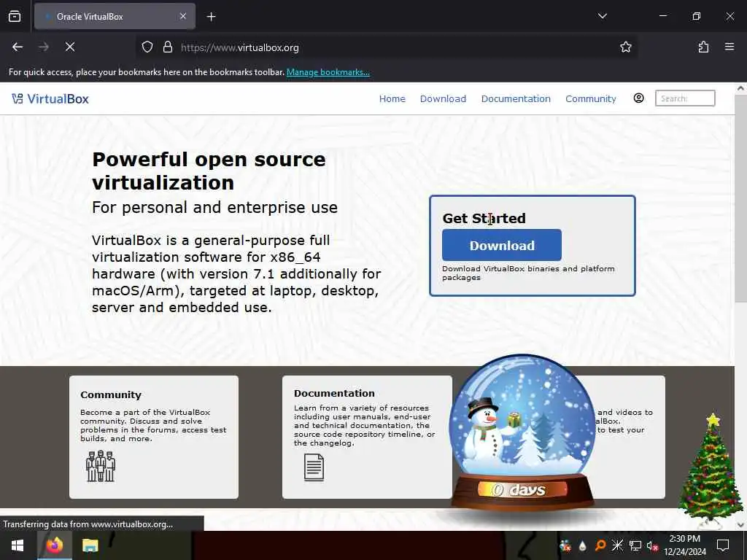This screenshot has height=560, width=747.
Task: View site security padlock info
Action: [x=168, y=47]
